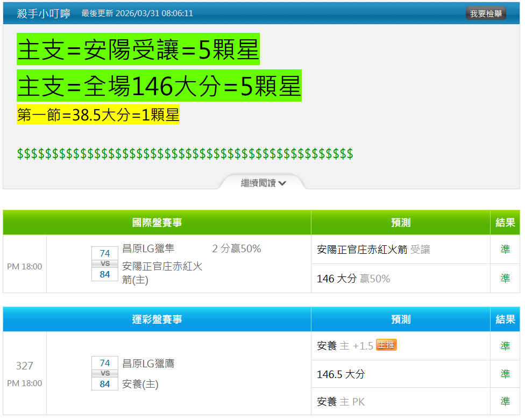Click the green highlighted 安陽受讓 5顆星 line
The image size is (525, 420).
click(x=138, y=49)
